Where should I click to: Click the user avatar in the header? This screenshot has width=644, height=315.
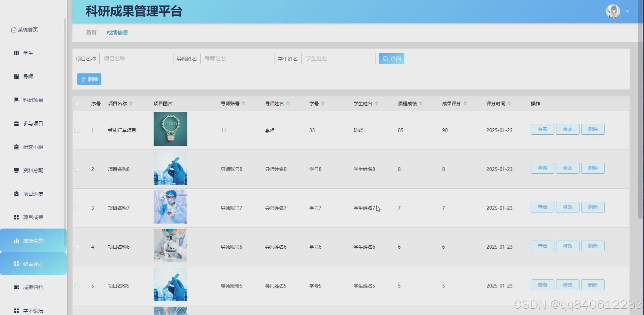coord(613,11)
